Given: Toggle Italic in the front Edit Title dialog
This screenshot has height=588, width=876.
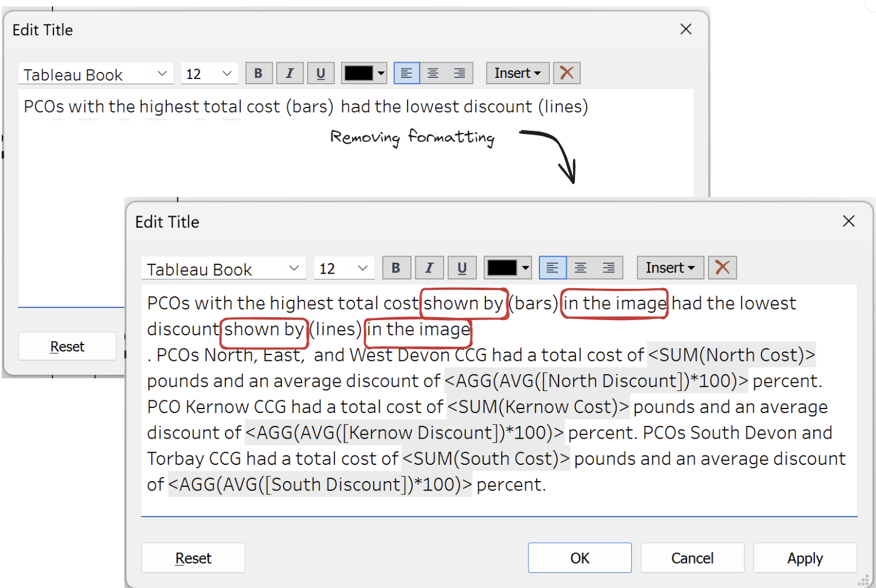Looking at the screenshot, I should tap(430, 268).
